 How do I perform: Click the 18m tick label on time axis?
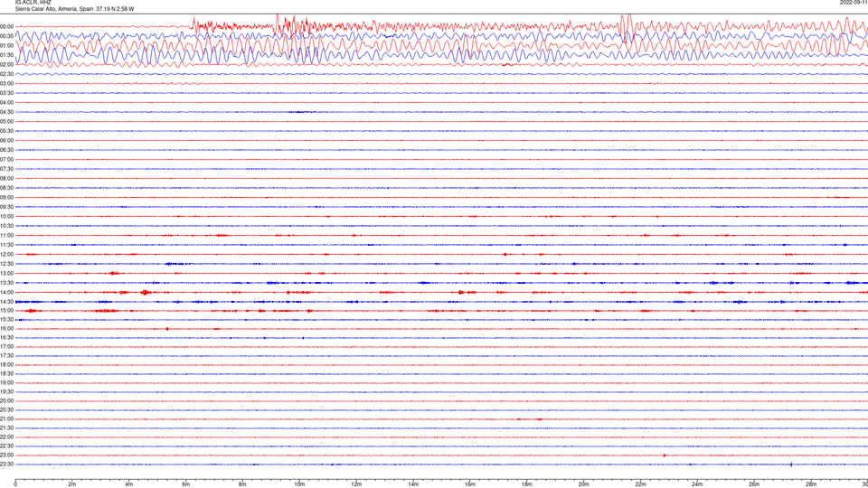pyautogui.click(x=526, y=484)
